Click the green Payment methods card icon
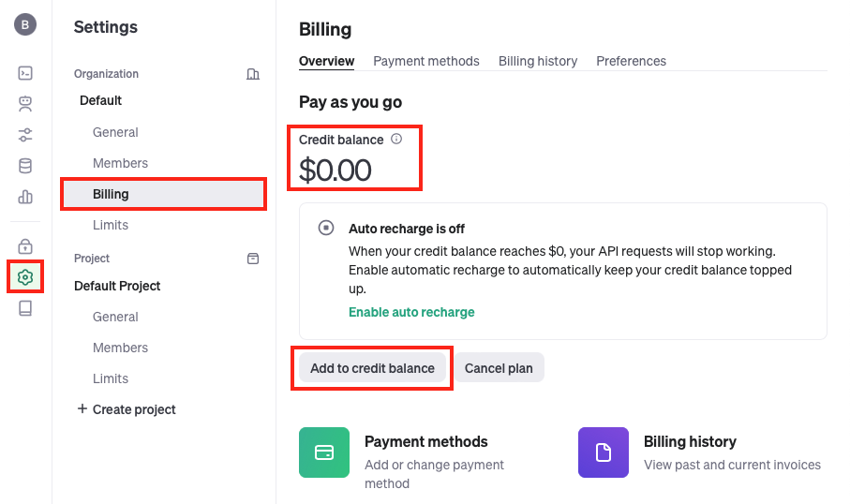 (324, 452)
